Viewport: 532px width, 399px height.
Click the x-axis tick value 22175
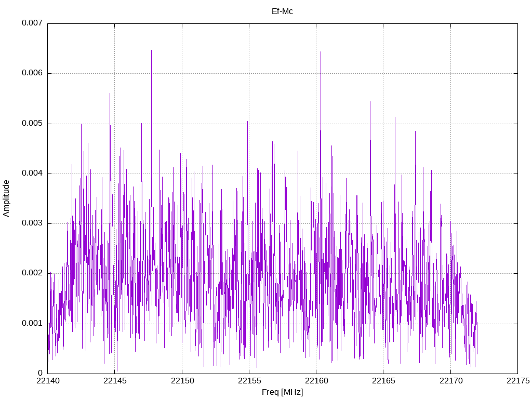(x=518, y=381)
